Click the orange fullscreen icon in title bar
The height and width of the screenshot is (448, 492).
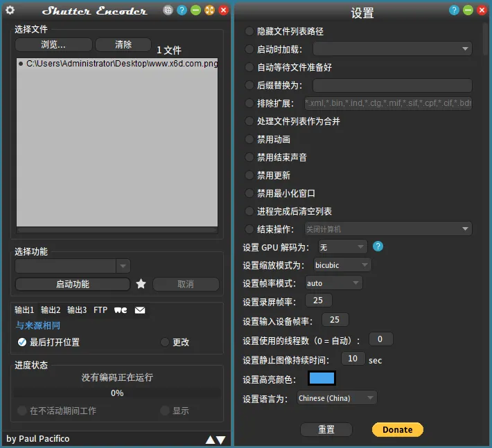pyautogui.click(x=209, y=10)
